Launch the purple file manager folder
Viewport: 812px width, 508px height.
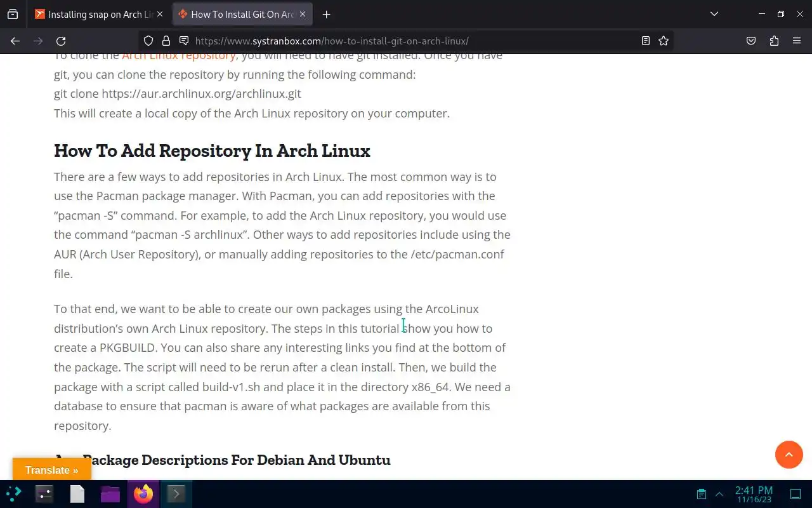point(110,493)
